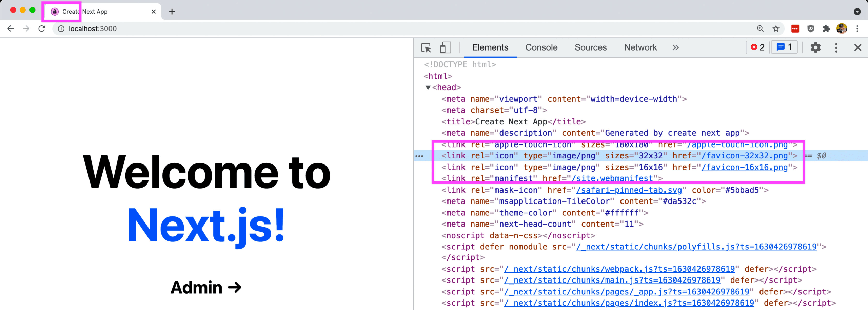868x310 pixels.
Task: Click the browser forward arrow
Action: click(x=26, y=28)
